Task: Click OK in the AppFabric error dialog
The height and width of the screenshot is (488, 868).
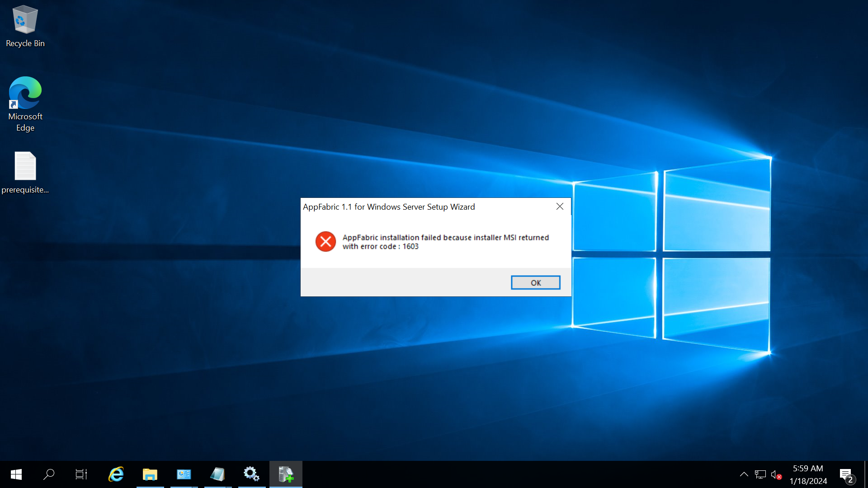Action: (x=535, y=282)
